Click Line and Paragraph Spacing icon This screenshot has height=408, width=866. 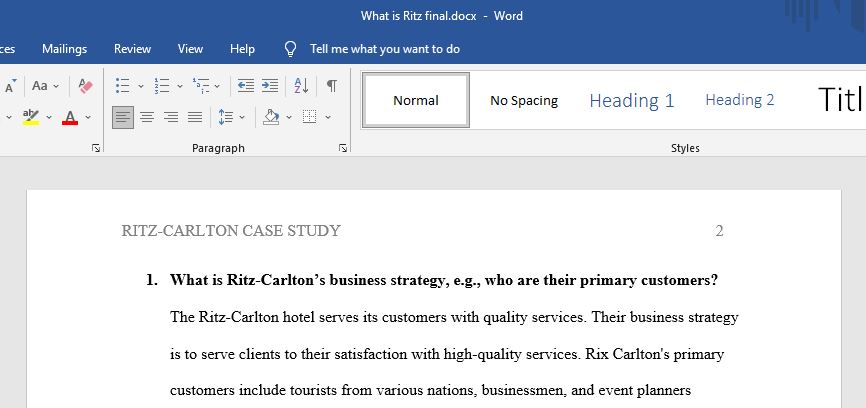(x=225, y=117)
